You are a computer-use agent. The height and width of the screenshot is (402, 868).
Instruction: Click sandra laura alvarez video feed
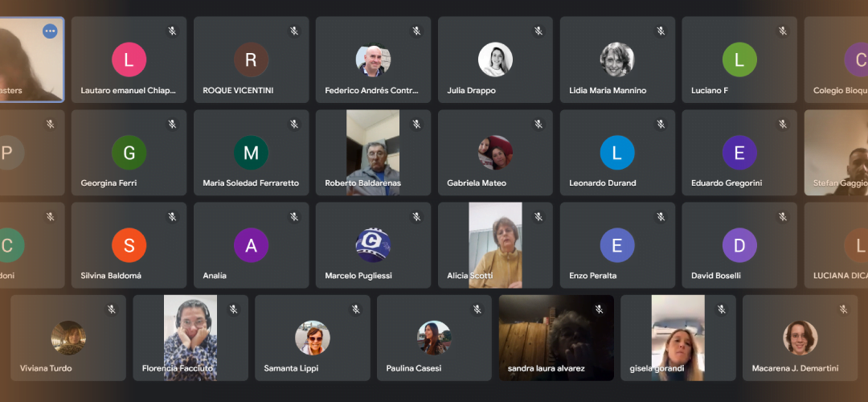click(556, 338)
